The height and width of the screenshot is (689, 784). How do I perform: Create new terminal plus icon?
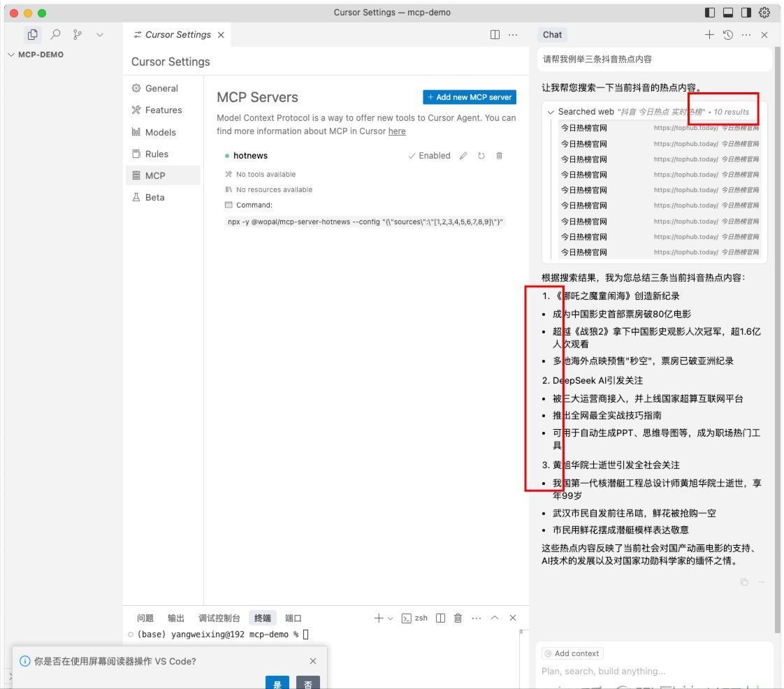point(379,618)
